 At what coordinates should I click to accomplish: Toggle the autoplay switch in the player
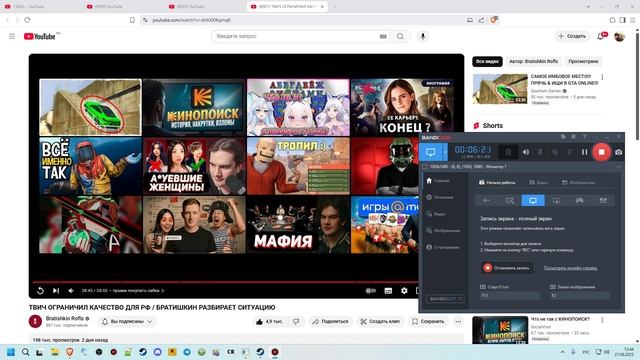click(371, 291)
